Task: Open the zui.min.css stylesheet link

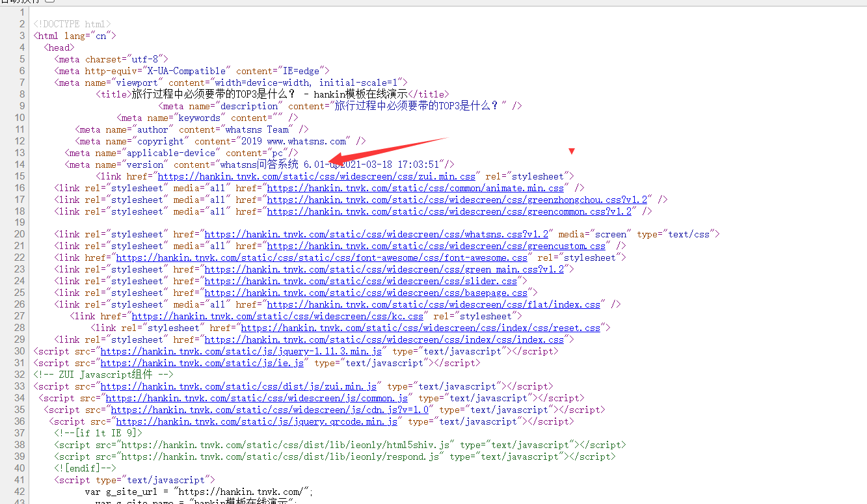Action: [x=316, y=176]
